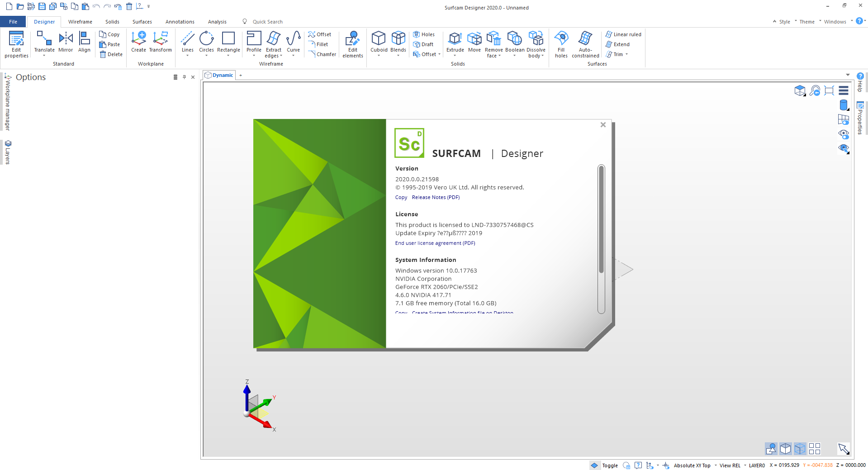Click the Paste button in Standard group
Screen dimensions: 868x470
[109, 44]
